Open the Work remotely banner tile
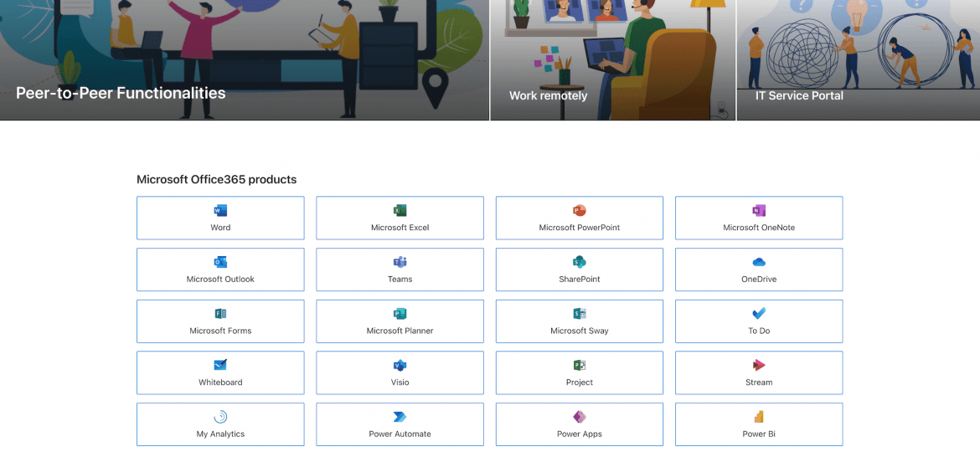Image resolution: width=980 pixels, height=452 pixels. tap(612, 60)
